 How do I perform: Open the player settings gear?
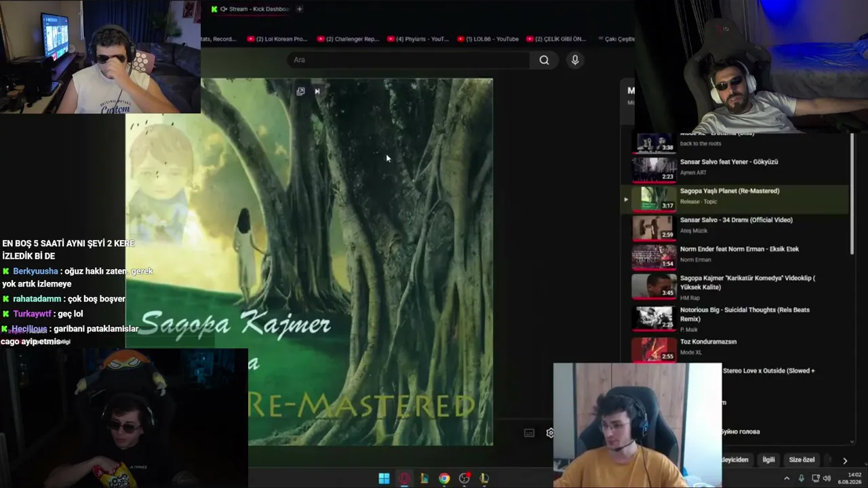(549, 432)
